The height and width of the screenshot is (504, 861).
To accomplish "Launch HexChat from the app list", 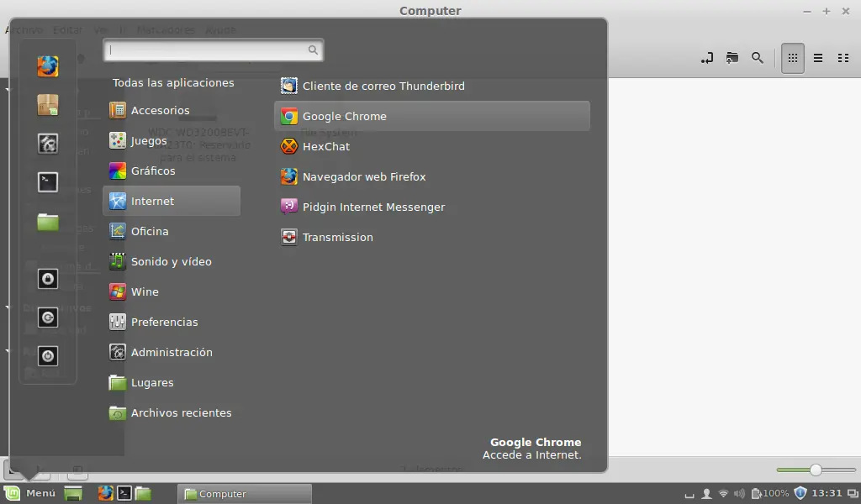I will 432,146.
